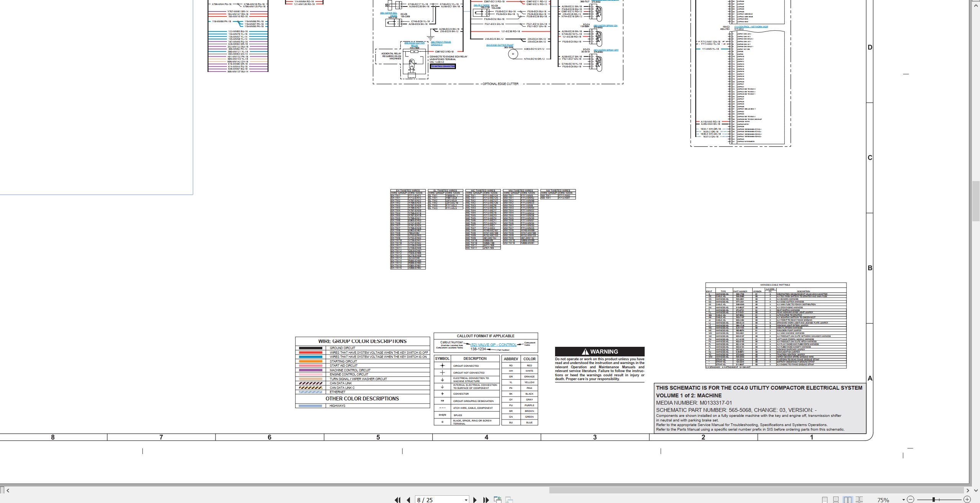Open the (93) RLY DIODE link

coord(482,5)
